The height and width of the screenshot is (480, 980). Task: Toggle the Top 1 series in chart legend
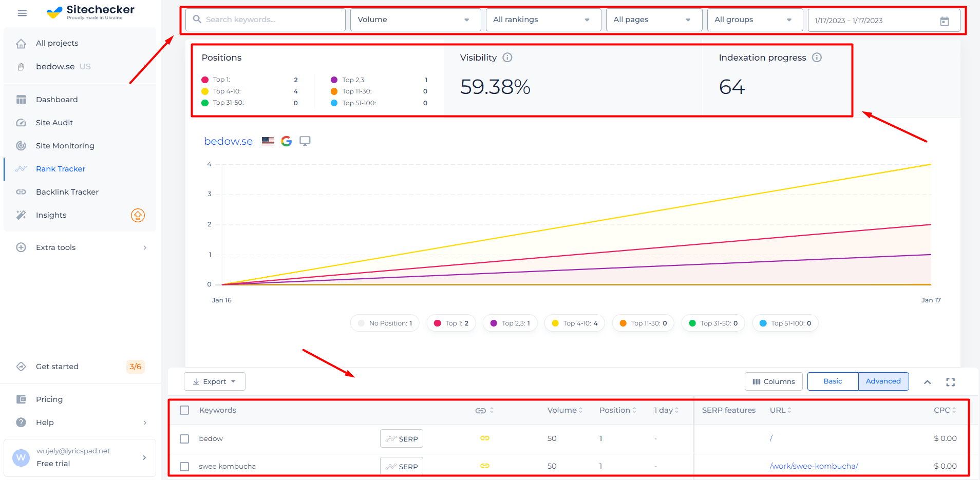451,323
